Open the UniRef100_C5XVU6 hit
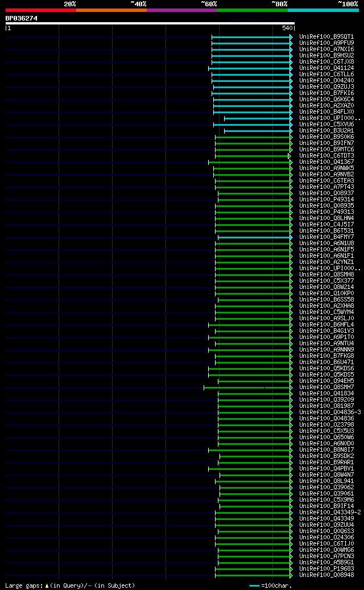This screenshot has width=364, height=590. pos(326,125)
